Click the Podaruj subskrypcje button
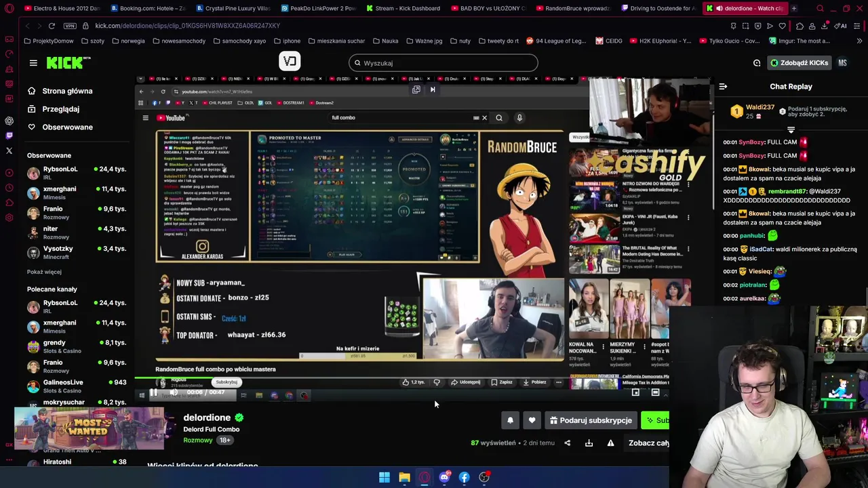 [x=591, y=420]
